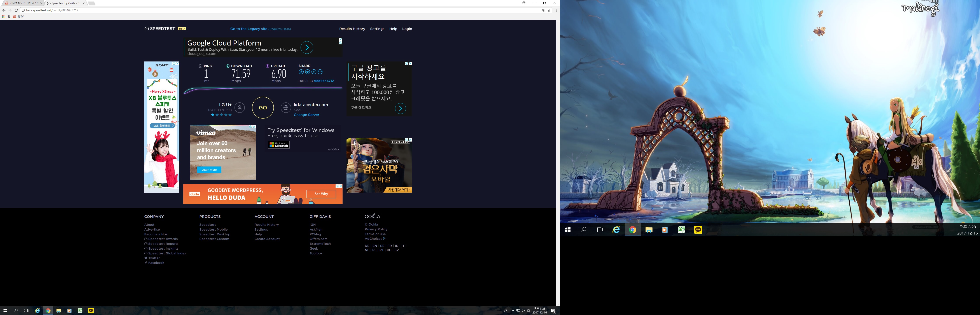Screen dimensions: 980x315
Task: Open the 한TV bookmark
Action: [x=18, y=16]
